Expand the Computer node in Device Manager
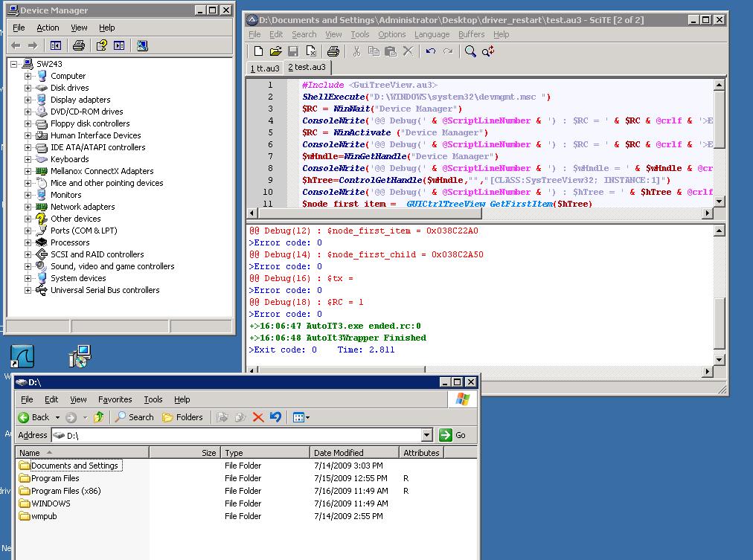The width and height of the screenshot is (753, 560). tap(28, 76)
